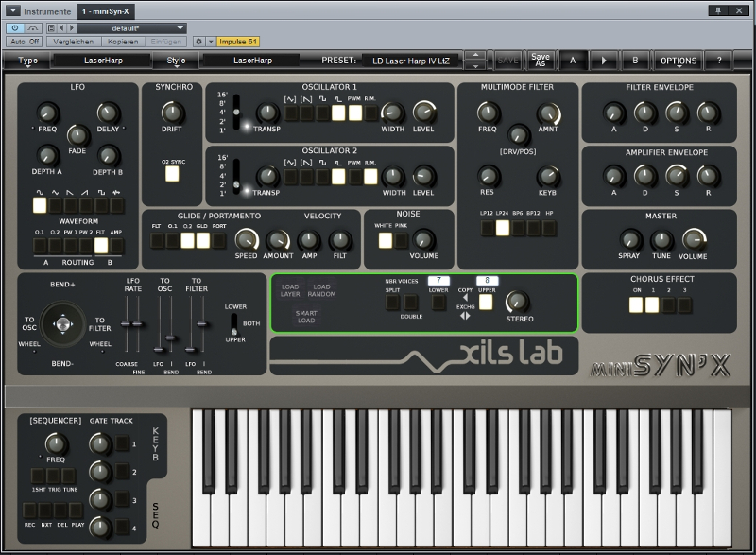Click the LFO DELAY knob

tap(108, 113)
